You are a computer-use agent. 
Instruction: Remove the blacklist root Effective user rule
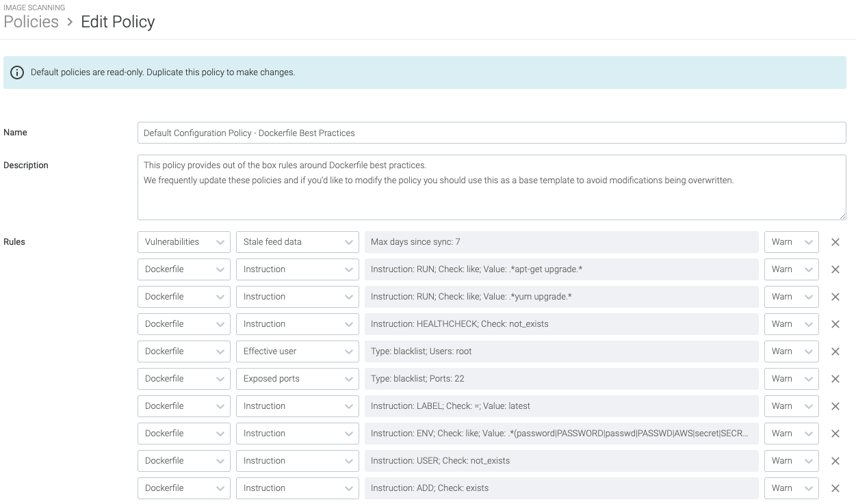[835, 351]
